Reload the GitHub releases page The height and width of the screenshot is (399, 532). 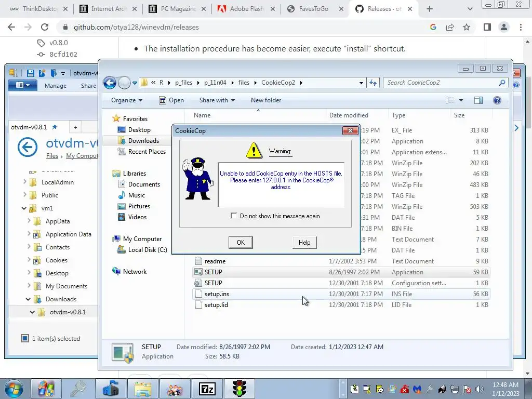coord(45,27)
